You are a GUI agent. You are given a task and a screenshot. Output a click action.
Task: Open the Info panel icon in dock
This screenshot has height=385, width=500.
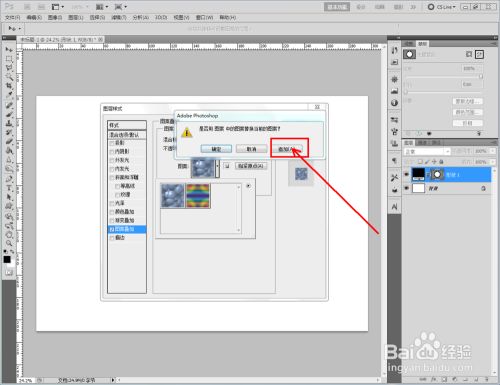[x=395, y=103]
